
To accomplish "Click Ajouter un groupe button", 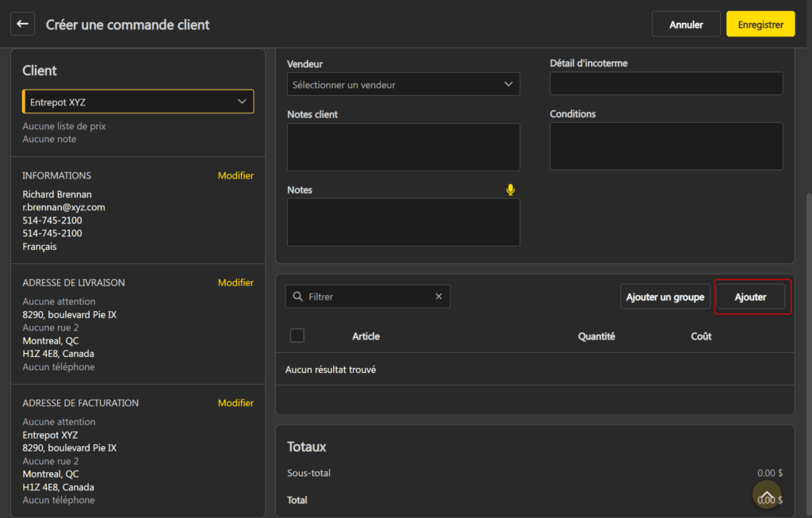I will coord(665,297).
